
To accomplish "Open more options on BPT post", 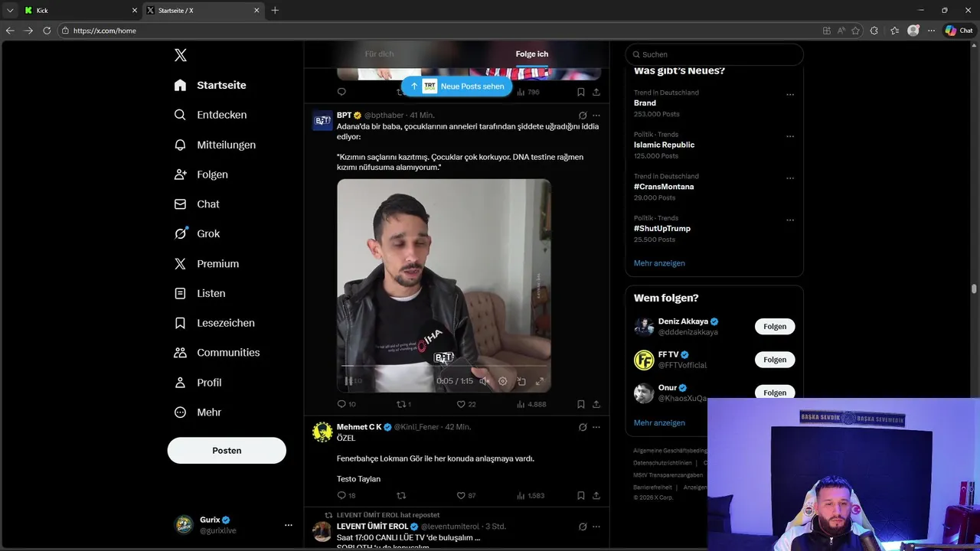I will pyautogui.click(x=596, y=116).
